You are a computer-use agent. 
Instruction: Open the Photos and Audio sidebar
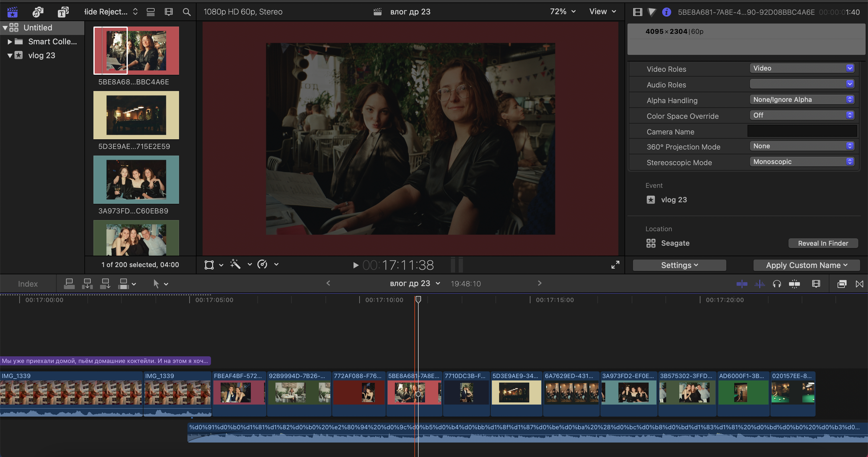(x=38, y=12)
